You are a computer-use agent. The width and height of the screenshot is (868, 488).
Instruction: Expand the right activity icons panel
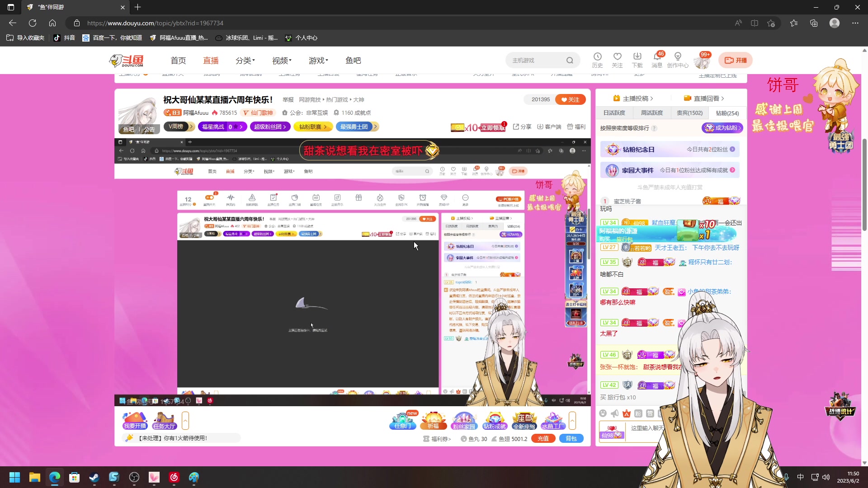(572, 421)
